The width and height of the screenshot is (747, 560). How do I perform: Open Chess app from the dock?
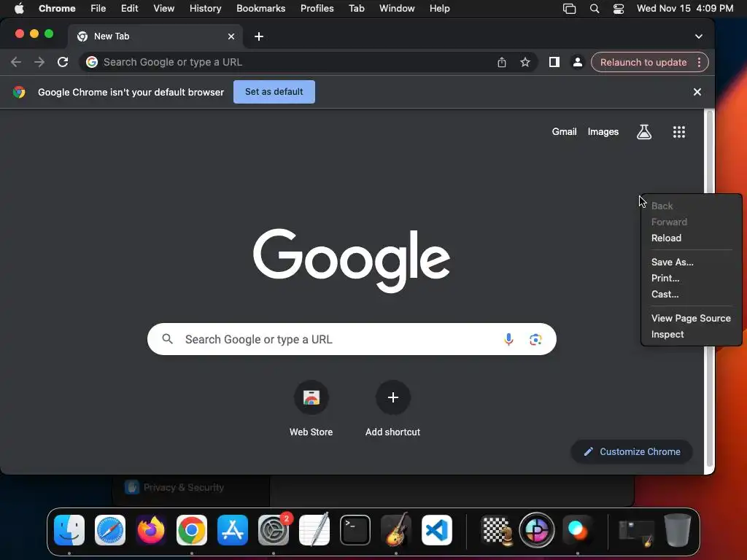coord(497,530)
